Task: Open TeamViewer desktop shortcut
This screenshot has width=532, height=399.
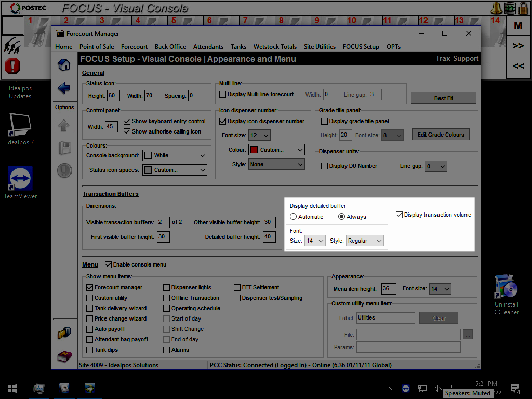Action: (20, 179)
